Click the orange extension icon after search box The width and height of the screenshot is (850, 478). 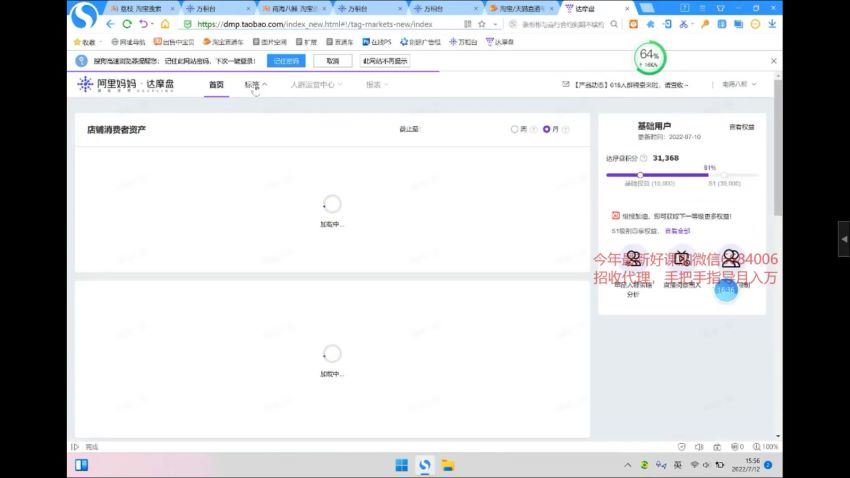pyautogui.click(x=633, y=24)
